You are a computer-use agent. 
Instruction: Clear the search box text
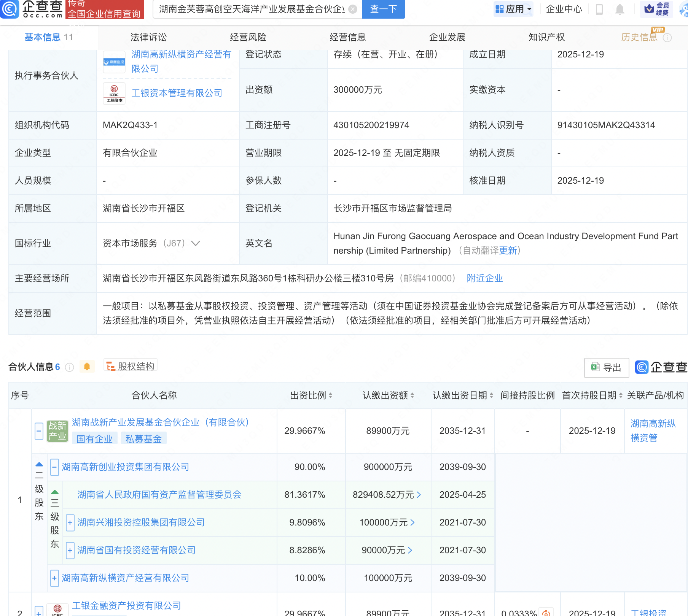coord(353,9)
